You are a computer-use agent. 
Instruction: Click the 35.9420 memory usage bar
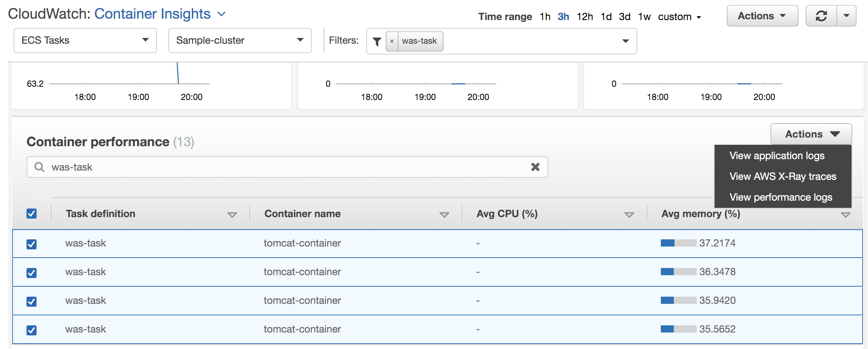tap(678, 300)
